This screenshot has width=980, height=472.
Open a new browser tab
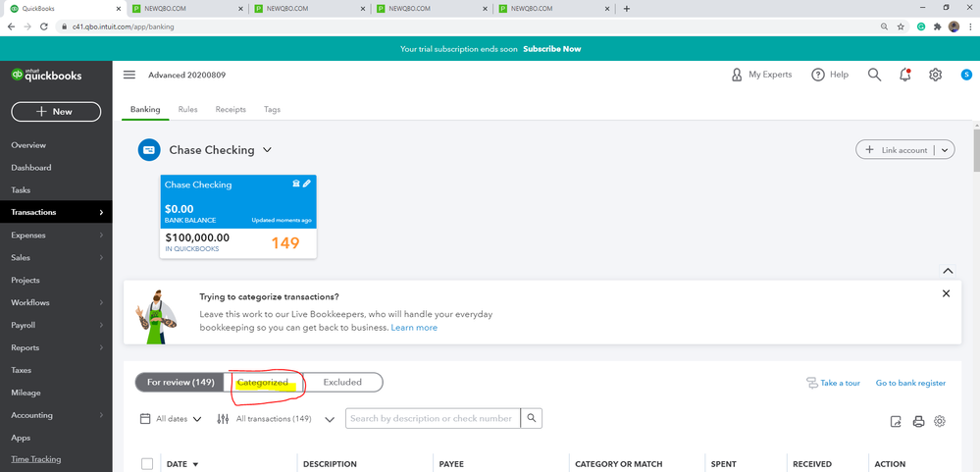tap(627, 9)
